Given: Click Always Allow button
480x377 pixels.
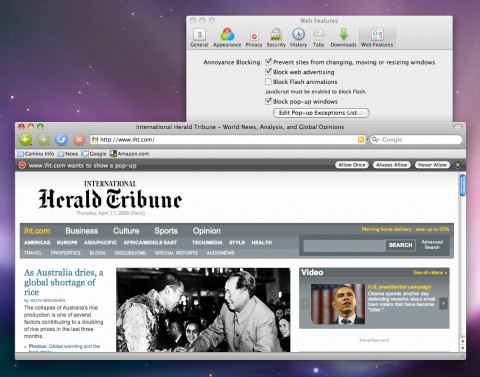Looking at the screenshot, I should tap(392, 165).
